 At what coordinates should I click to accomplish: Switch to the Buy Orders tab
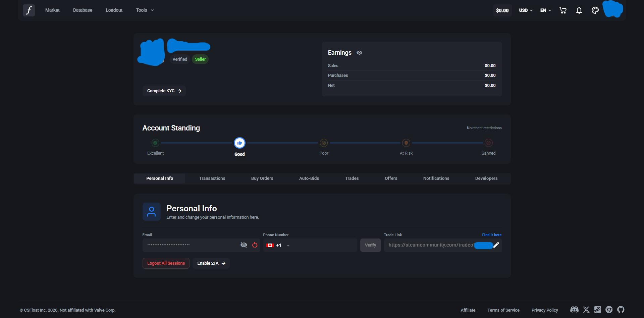[x=262, y=178]
